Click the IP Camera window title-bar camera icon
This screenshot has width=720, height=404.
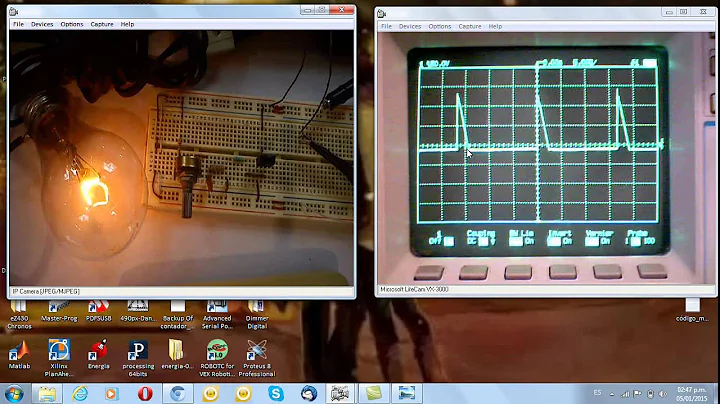14,11
